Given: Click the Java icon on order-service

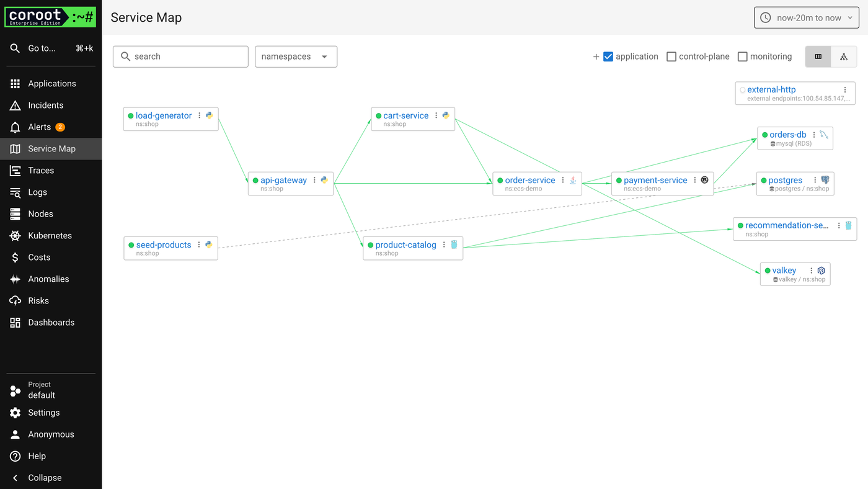Looking at the screenshot, I should click(x=573, y=180).
